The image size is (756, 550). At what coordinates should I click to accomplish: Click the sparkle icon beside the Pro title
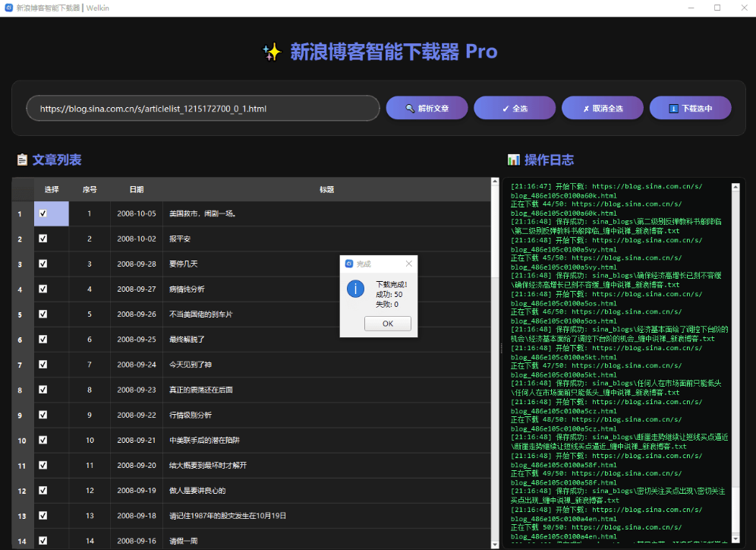tap(272, 52)
